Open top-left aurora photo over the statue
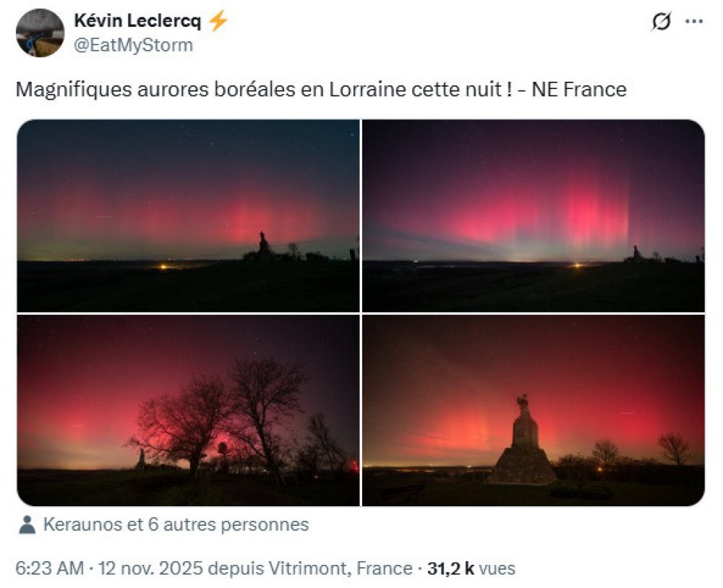The width and height of the screenshot is (723, 588). 188,216
